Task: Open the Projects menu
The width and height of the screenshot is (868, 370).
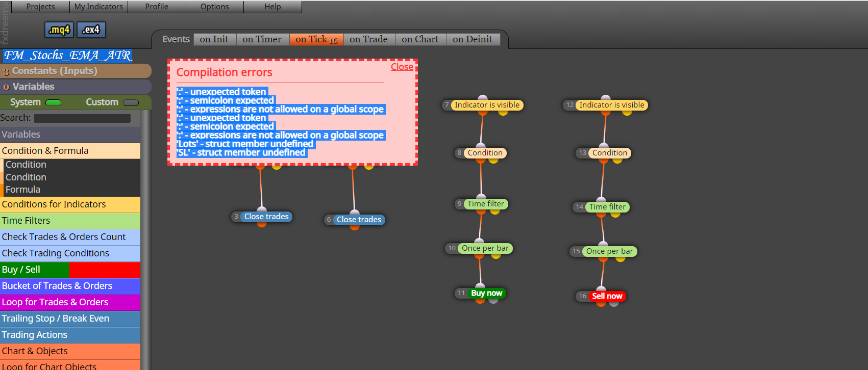Action: [40, 7]
